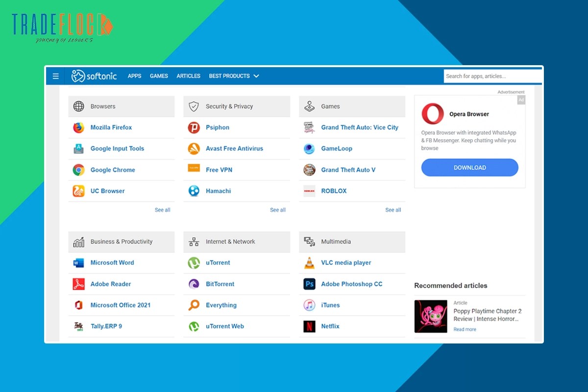Expand the BEST PRODUCTS dropdown
The image size is (588, 392).
pyautogui.click(x=234, y=76)
